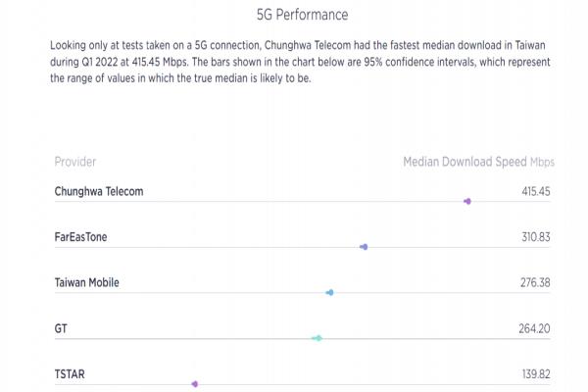Click the Taiwan Mobile provider label
Screen dimensions: 588x392
point(87,282)
